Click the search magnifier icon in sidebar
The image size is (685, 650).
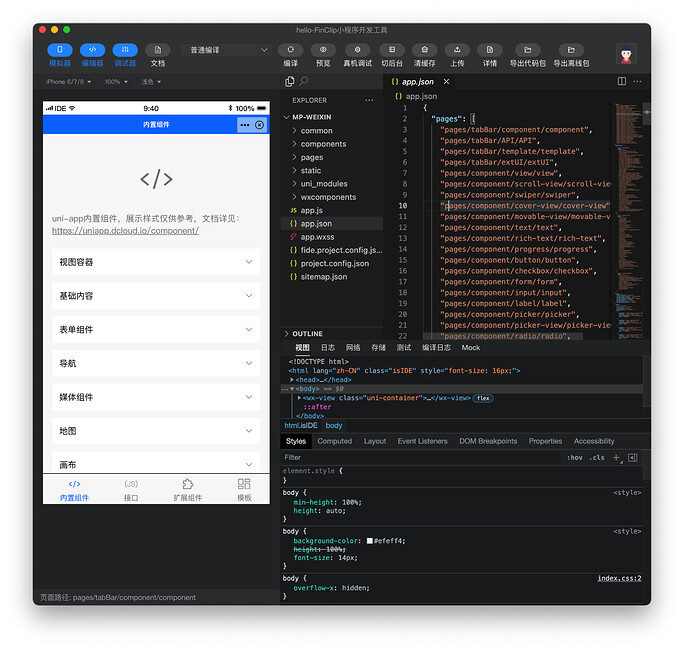tap(304, 81)
